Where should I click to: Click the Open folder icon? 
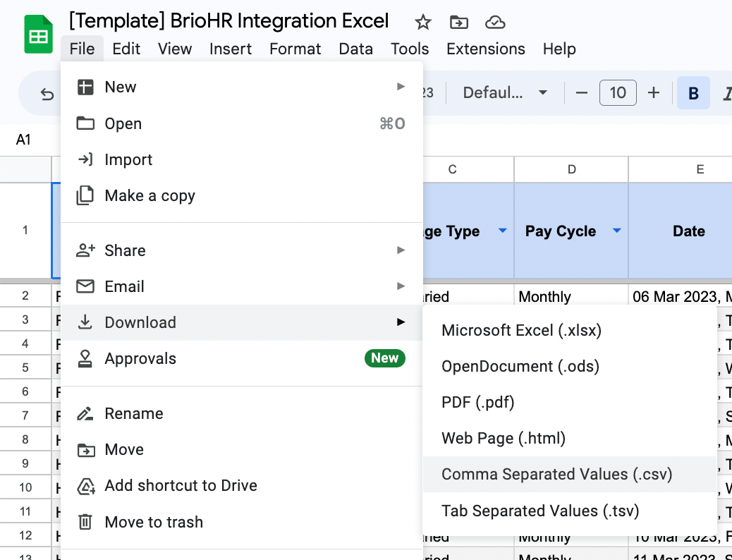tap(85, 123)
